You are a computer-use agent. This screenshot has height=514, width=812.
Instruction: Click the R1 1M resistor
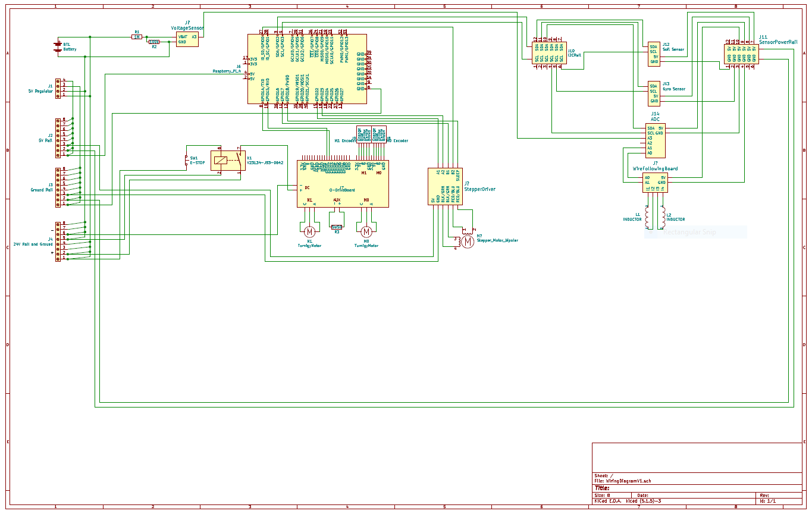click(137, 37)
